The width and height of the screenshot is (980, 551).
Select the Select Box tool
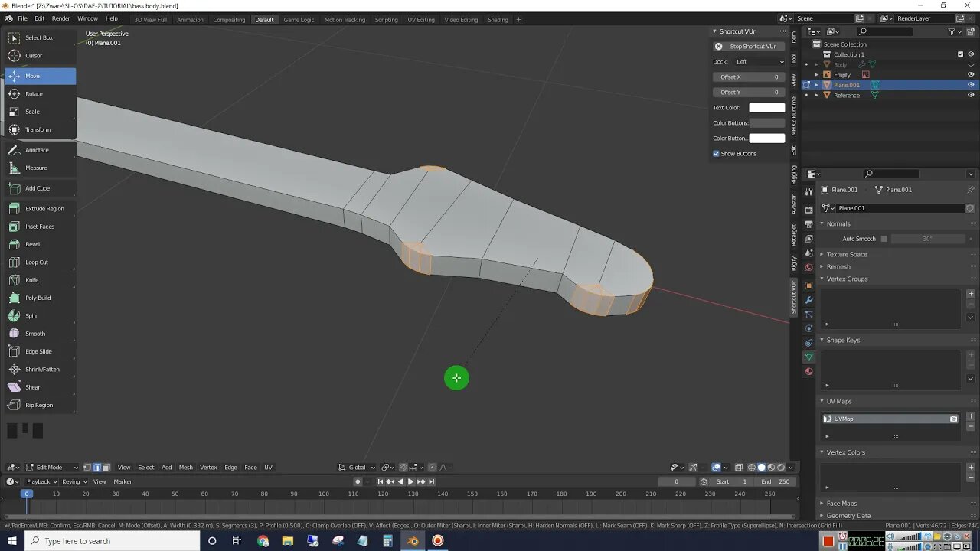point(40,37)
